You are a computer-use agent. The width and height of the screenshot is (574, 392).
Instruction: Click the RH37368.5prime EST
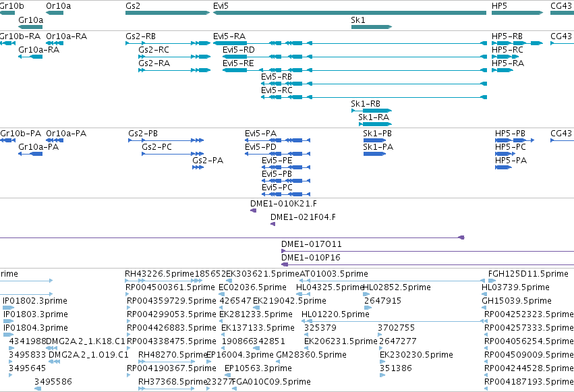[x=166, y=389]
